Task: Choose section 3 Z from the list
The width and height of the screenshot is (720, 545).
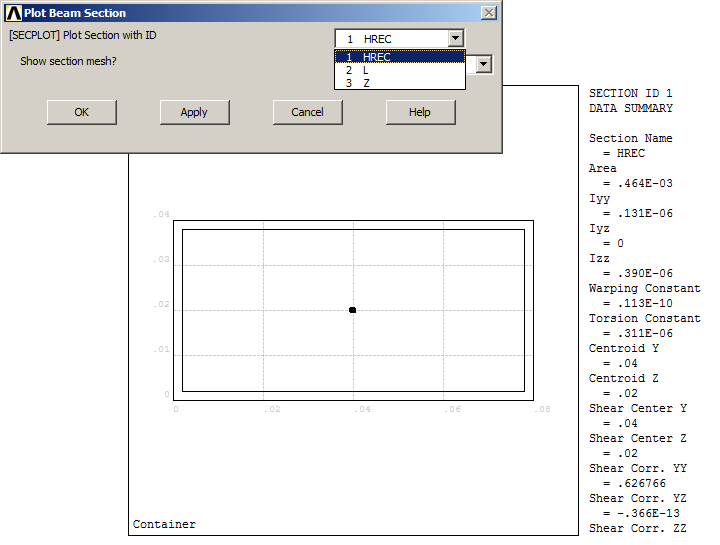Action: [x=399, y=83]
